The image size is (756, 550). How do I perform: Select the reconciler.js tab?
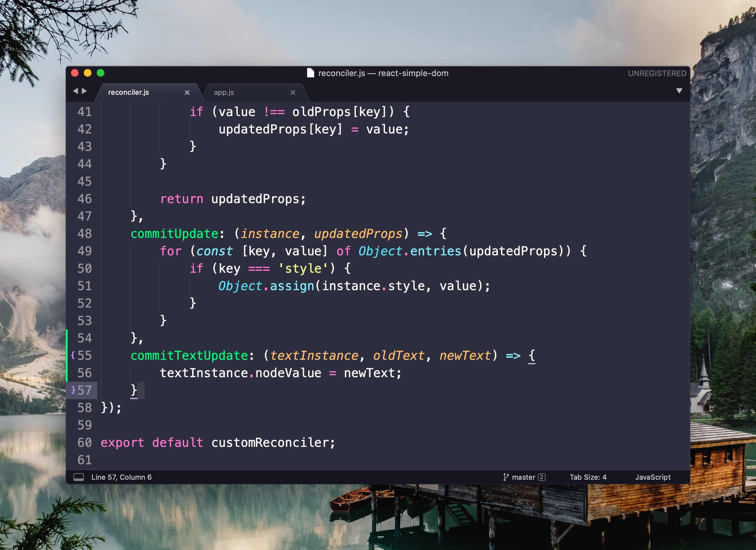(128, 93)
